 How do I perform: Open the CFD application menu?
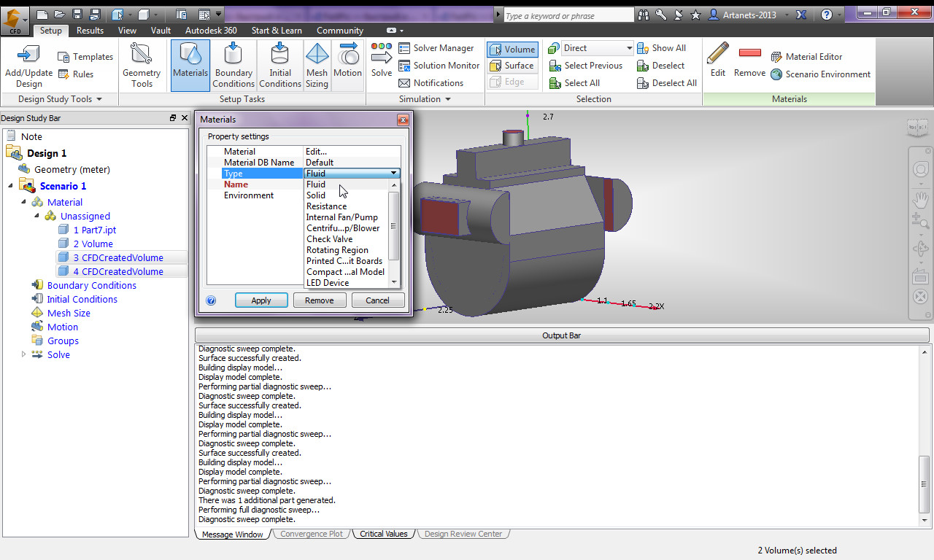[x=15, y=21]
